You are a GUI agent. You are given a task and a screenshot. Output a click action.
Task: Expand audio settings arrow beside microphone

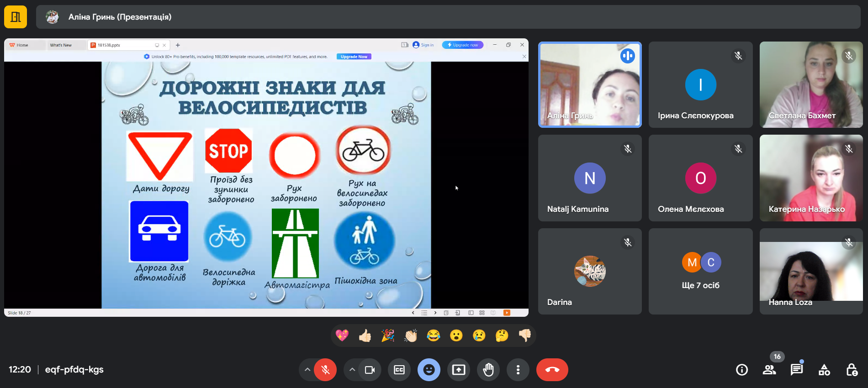click(307, 370)
